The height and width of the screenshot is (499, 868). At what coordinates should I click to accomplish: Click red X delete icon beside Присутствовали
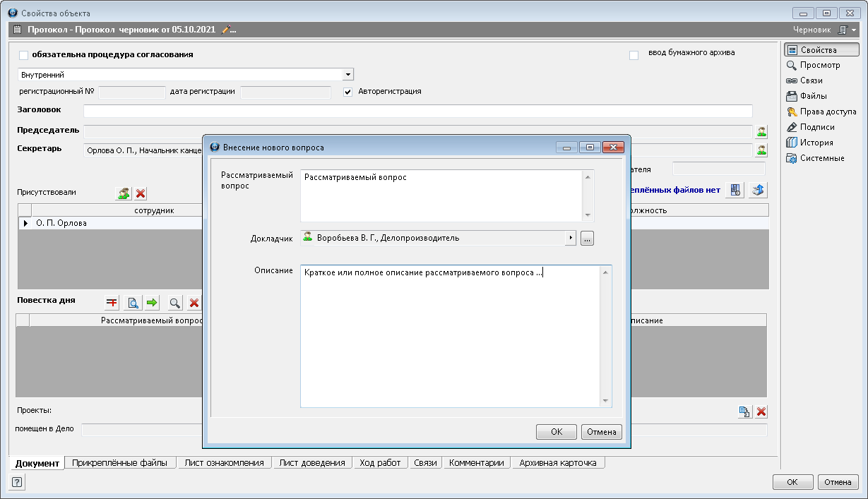141,193
